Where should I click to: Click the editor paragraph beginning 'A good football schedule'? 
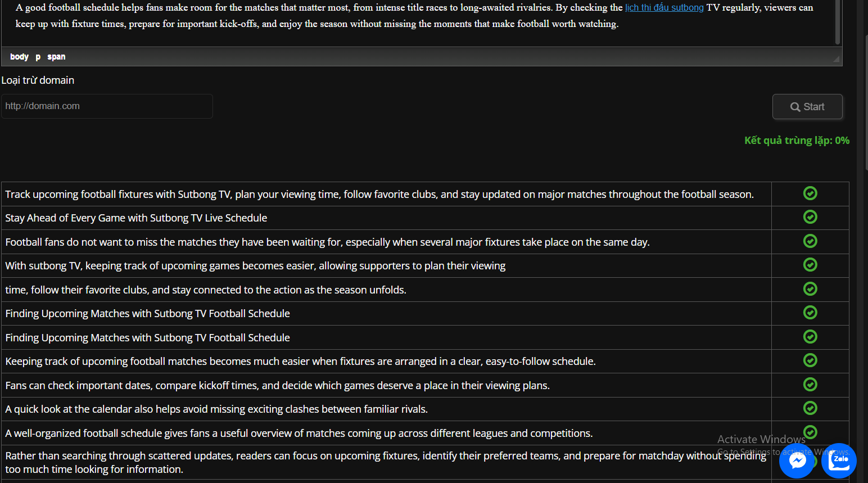pyautogui.click(x=414, y=16)
